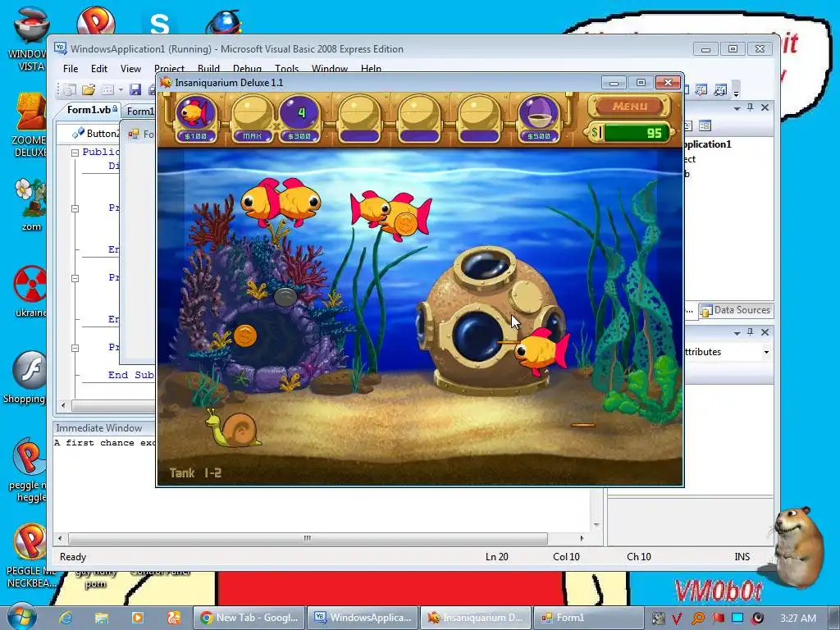The width and height of the screenshot is (840, 630).
Task: Switch to the Insaniquarium taskbar button
Action: pos(476,618)
